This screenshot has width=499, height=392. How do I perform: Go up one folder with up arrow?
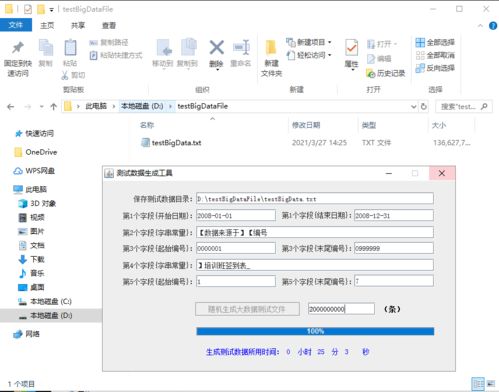click(x=53, y=107)
